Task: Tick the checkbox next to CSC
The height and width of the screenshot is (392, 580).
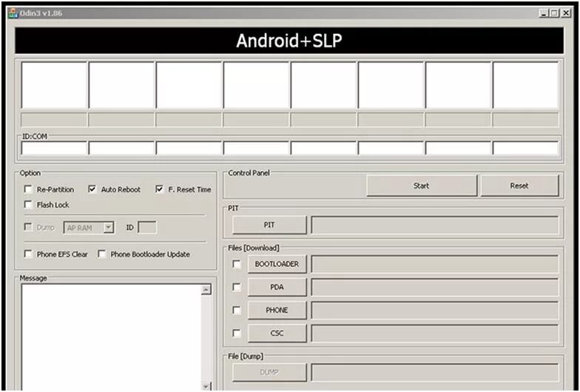Action: (237, 333)
